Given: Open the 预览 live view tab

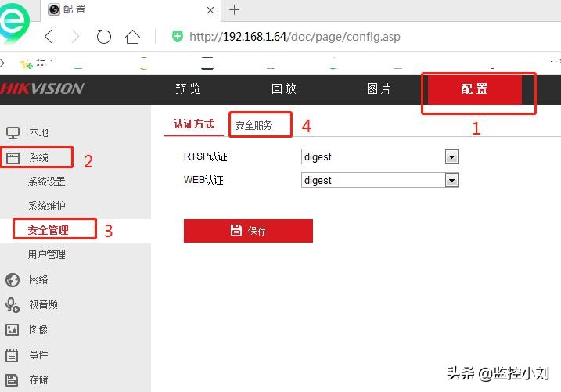Looking at the screenshot, I should click(189, 88).
